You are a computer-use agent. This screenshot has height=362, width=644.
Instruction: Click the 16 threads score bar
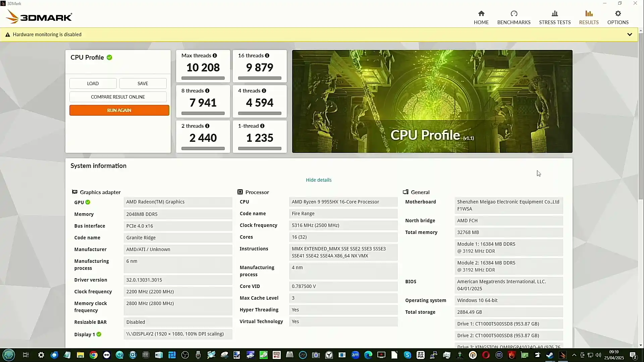(x=260, y=78)
